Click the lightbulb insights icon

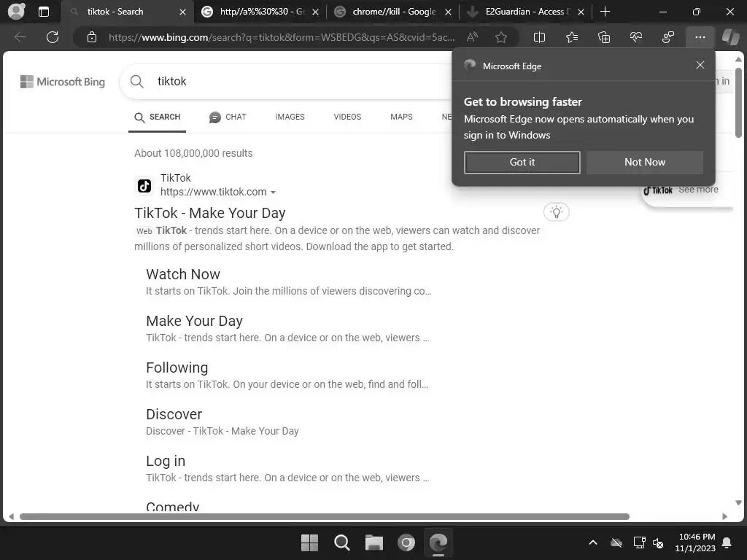tap(557, 212)
